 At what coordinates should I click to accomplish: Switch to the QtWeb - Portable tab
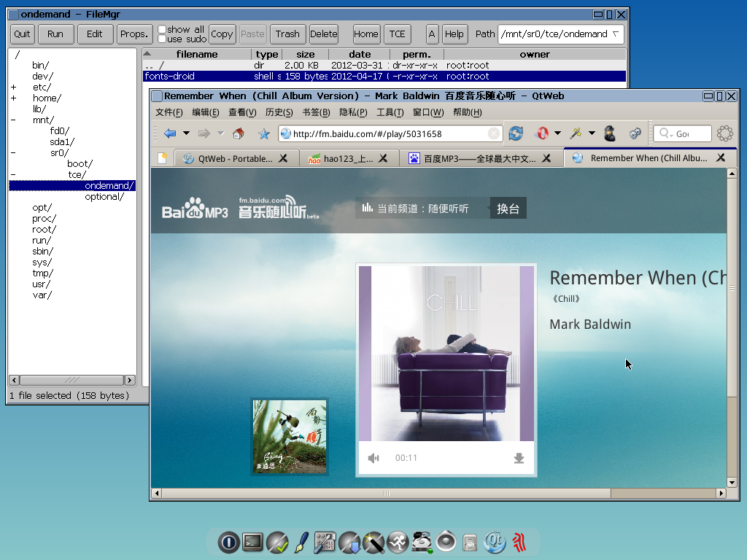coord(236,158)
